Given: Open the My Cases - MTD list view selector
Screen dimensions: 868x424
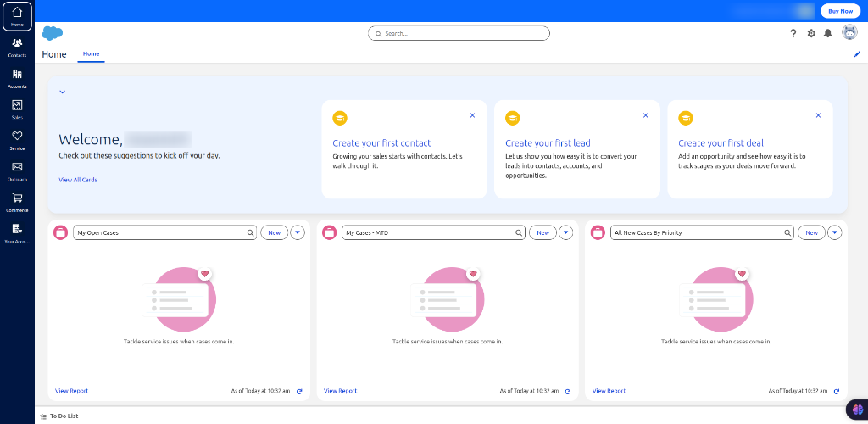Looking at the screenshot, I should [x=433, y=233].
